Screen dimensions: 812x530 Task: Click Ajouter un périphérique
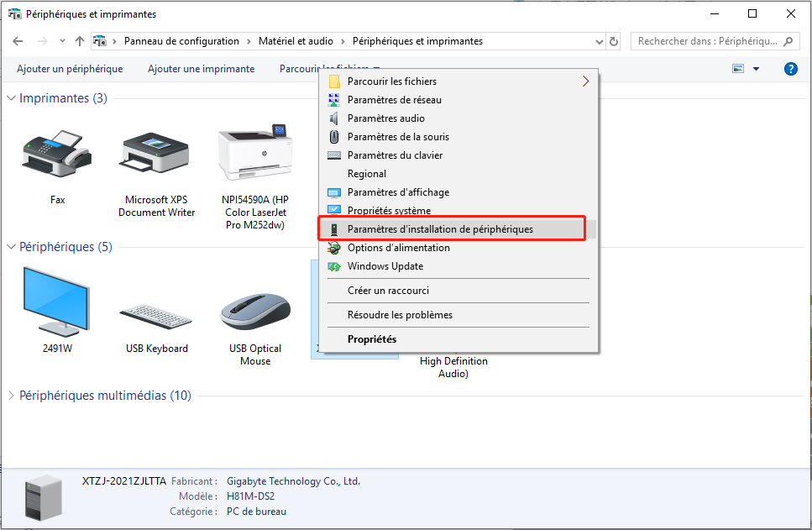(70, 69)
